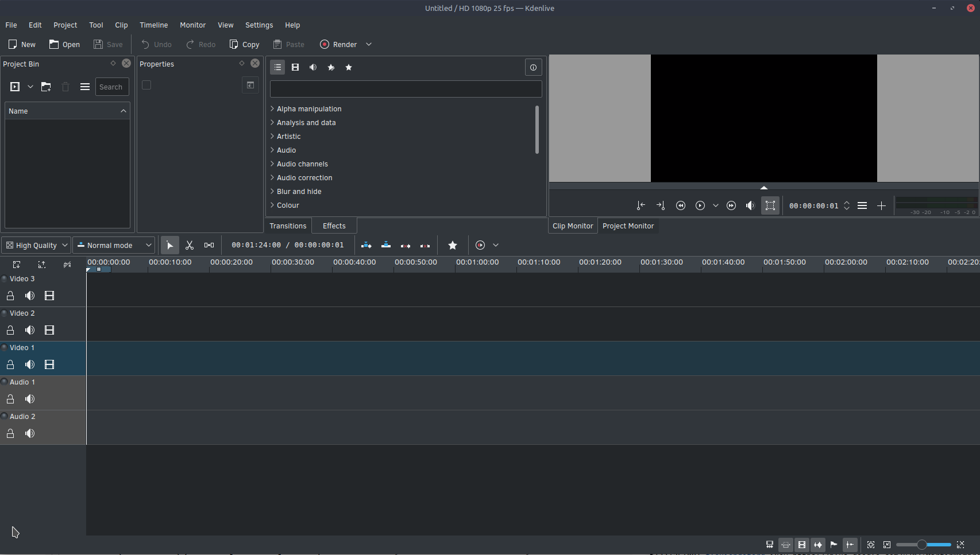
Task: Filter effects list by video effects
Action: 295,67
